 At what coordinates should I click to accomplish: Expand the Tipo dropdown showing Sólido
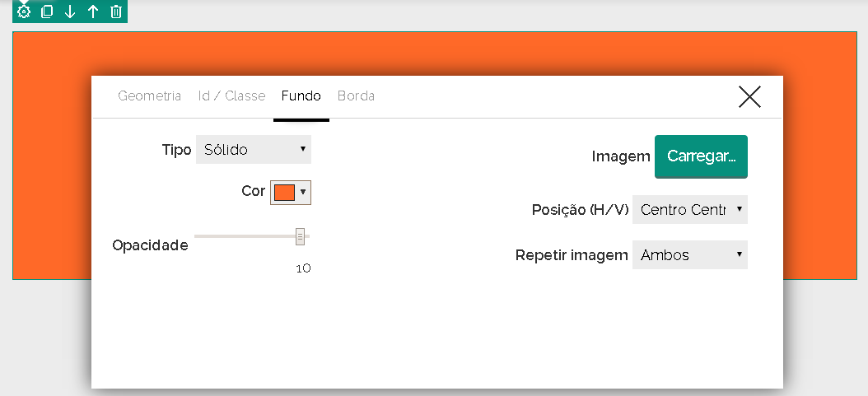tap(254, 150)
